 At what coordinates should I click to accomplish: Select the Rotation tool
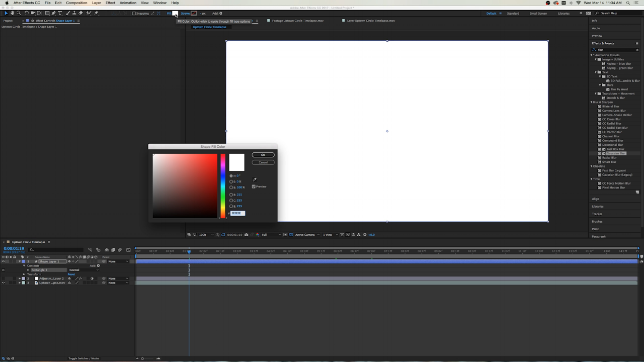click(27, 13)
